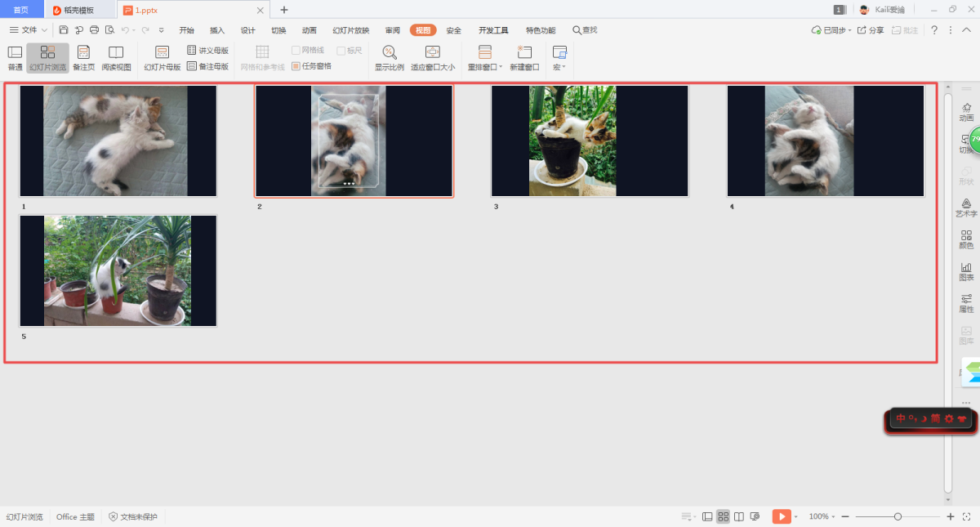Toggle the 任务窗格 task pane checkbox
This screenshot has height=527, width=980.
pos(296,66)
